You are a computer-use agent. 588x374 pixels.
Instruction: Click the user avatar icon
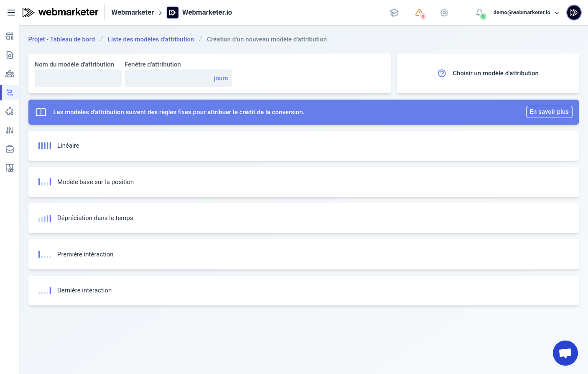click(574, 13)
